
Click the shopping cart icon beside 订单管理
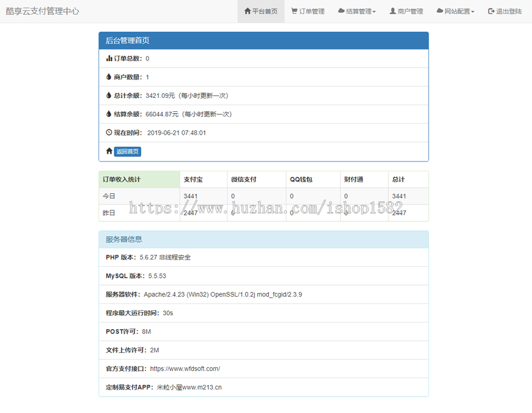click(x=294, y=10)
